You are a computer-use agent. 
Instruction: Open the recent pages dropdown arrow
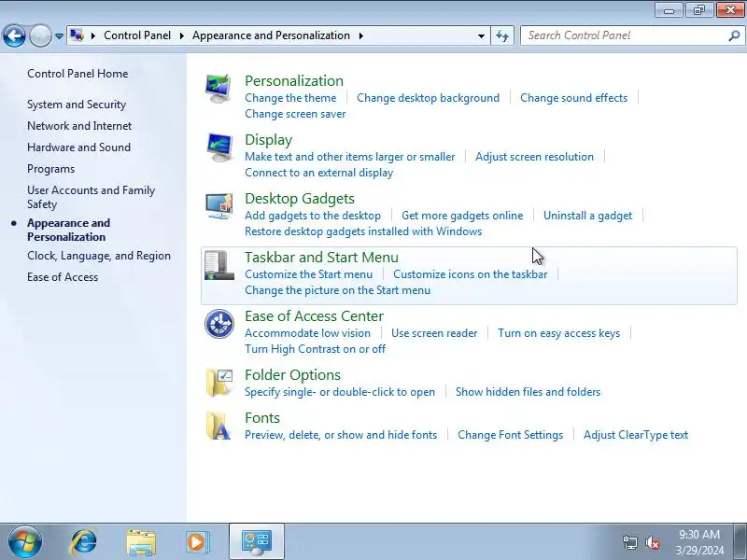[x=59, y=36]
